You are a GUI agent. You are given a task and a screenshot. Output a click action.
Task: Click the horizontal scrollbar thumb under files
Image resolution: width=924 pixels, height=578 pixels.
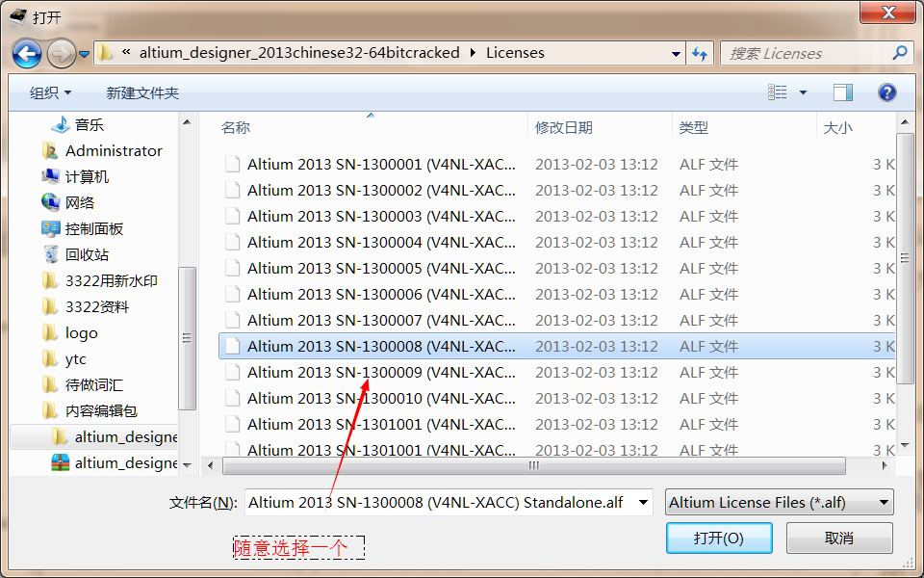pos(534,466)
